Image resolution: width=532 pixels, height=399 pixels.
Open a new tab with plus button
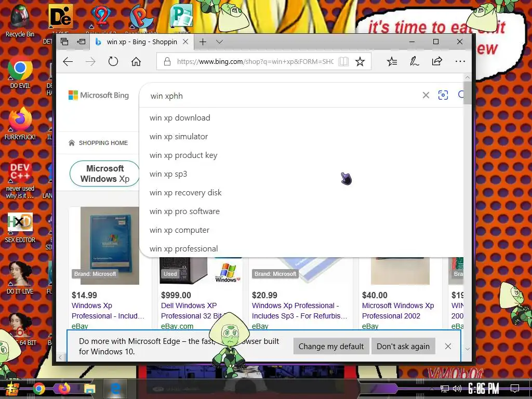[203, 42]
